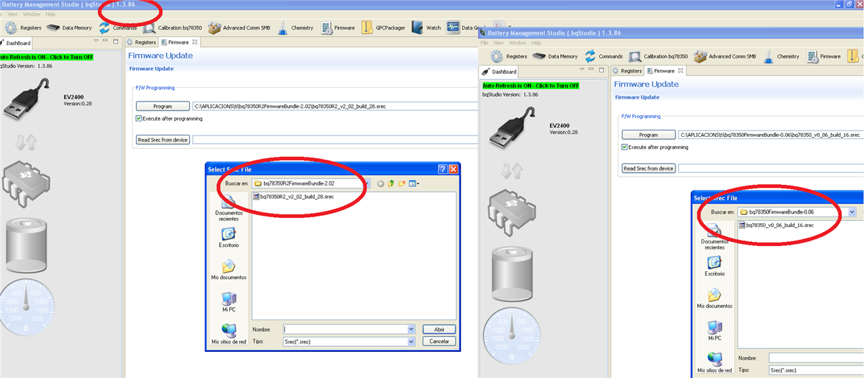Click Firmware toolbar icon in bq78350_v0_06 window
This screenshot has height=378, width=868.
[x=812, y=56]
